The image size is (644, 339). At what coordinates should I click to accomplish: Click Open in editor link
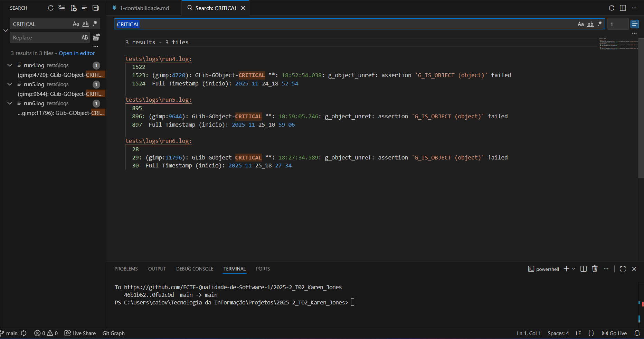(77, 53)
